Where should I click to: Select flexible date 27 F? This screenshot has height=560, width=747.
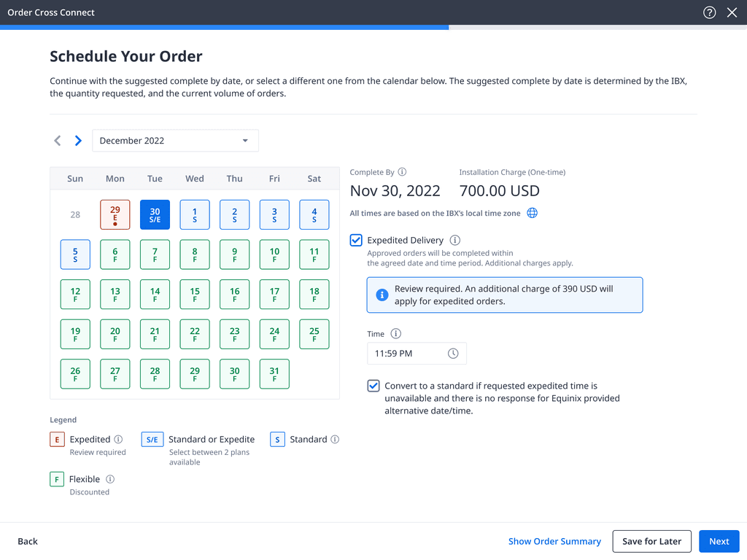point(115,374)
